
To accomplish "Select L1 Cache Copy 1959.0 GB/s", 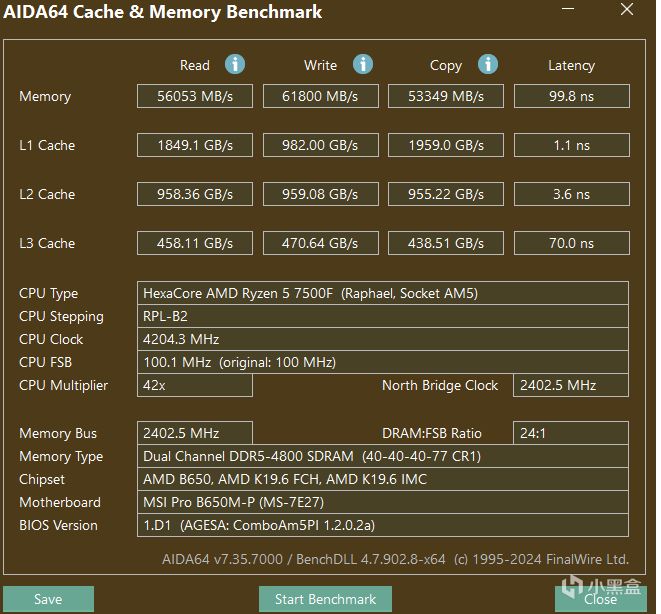I will point(446,145).
